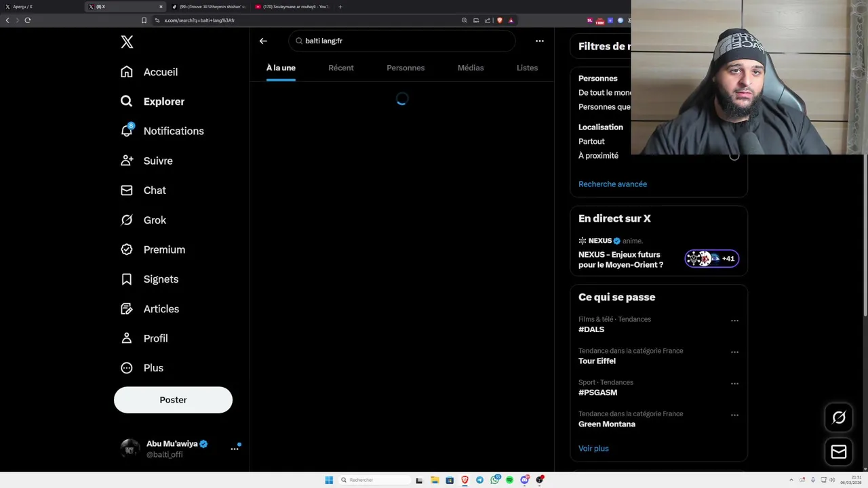
Task: Click Personnes que vous suivez option
Action: [x=604, y=107]
